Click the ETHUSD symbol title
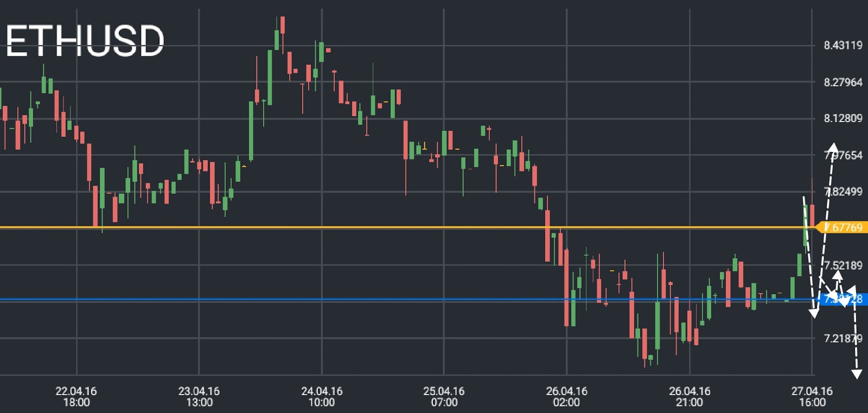Image resolution: width=868 pixels, height=413 pixels. pos(85,41)
